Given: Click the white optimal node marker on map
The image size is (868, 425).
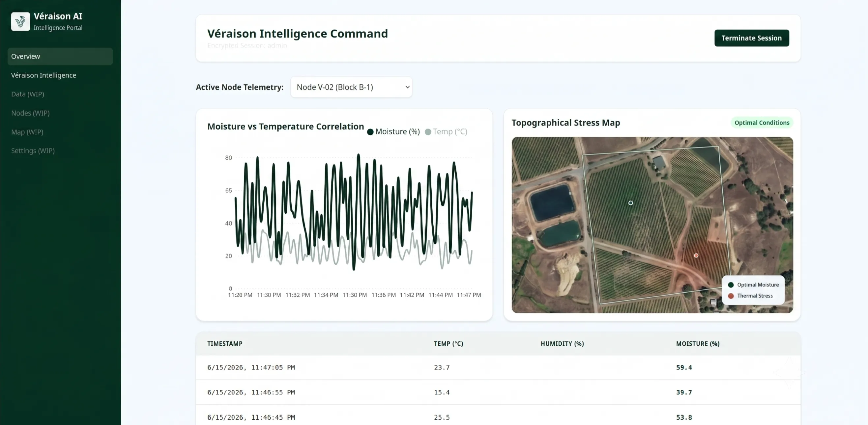Looking at the screenshot, I should pos(630,203).
